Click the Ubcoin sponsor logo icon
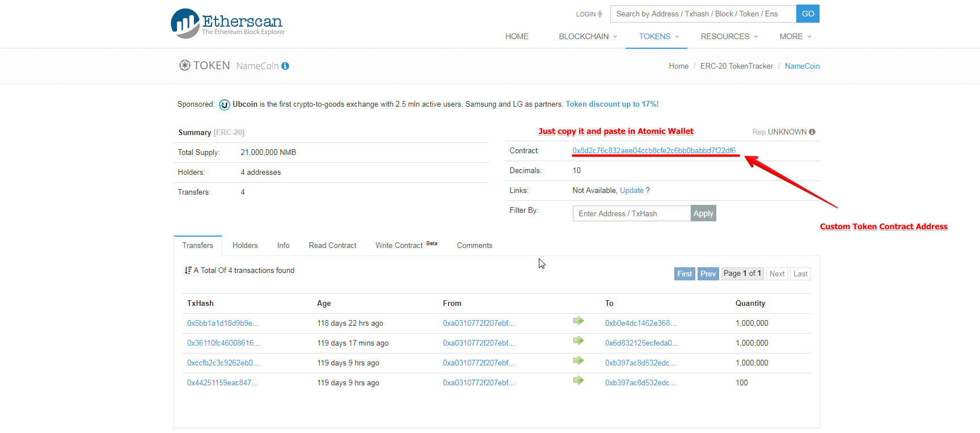This screenshot has width=980, height=433. 225,104
